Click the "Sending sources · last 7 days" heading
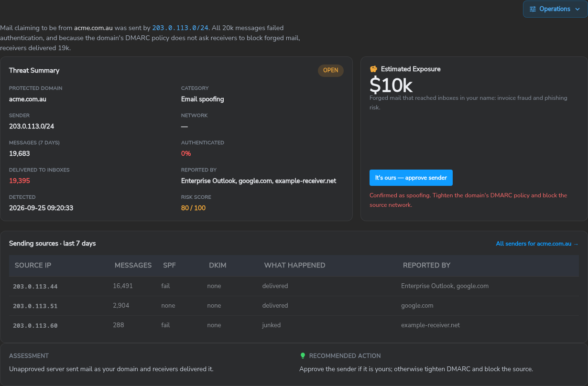Viewport: 588px width, 386px height. point(52,244)
